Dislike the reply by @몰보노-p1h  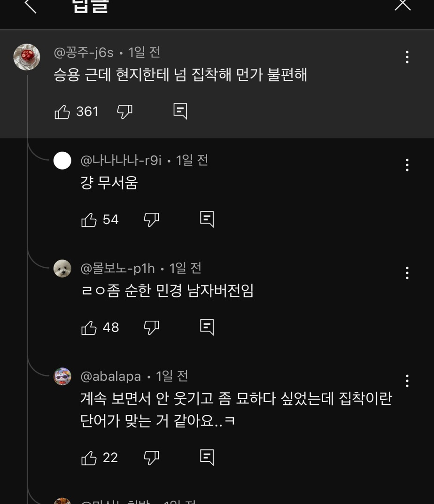151,327
